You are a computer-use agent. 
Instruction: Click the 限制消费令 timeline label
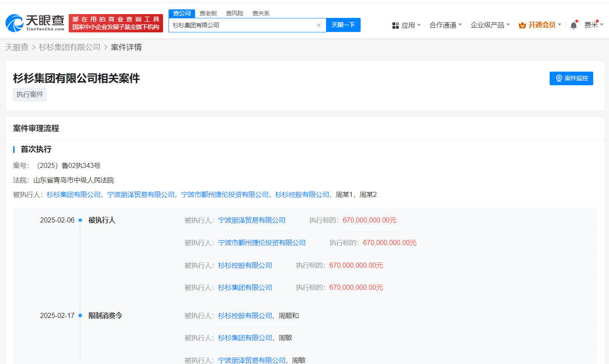pyautogui.click(x=105, y=316)
